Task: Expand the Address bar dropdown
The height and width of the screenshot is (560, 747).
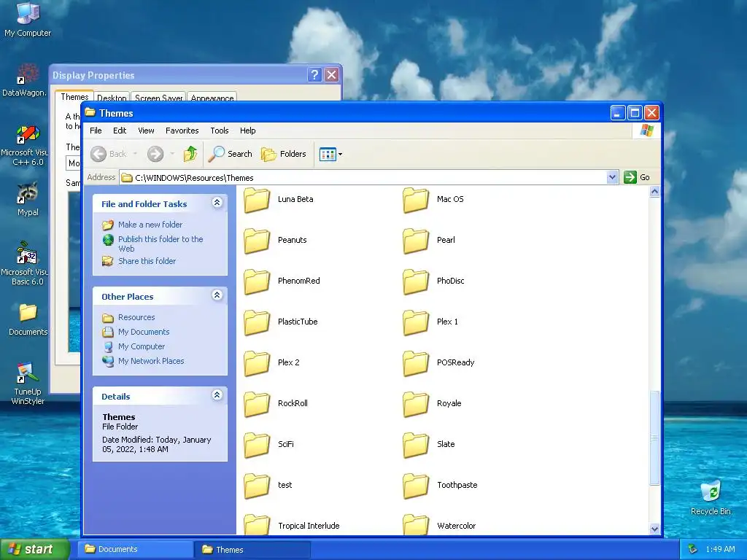Action: click(612, 177)
